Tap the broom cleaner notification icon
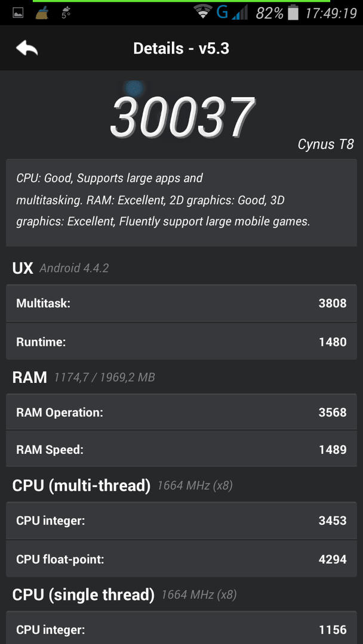 click(42, 13)
